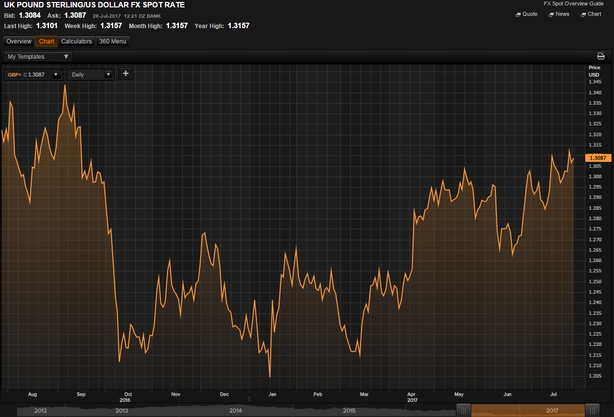
Task: Click the Aug label on the time axis
Action: pos(33,394)
